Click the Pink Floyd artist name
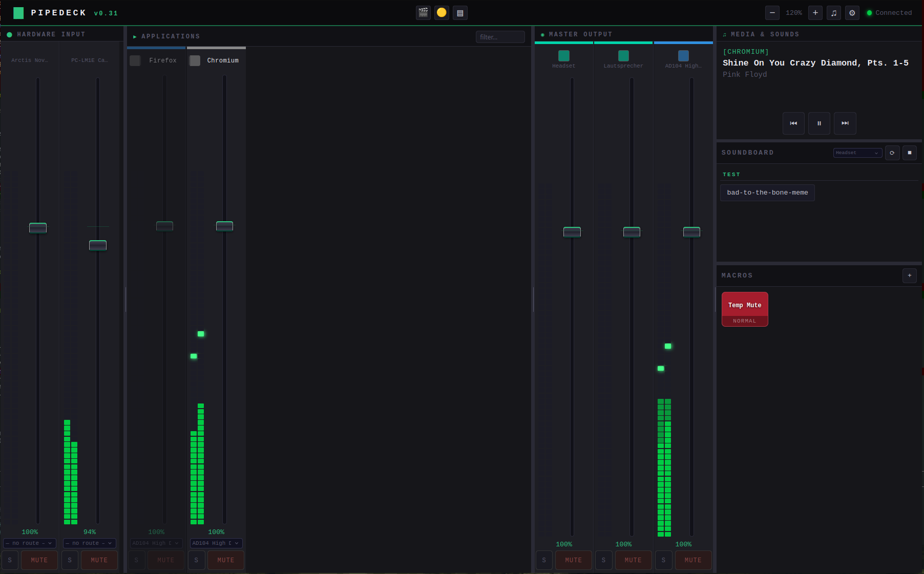 pyautogui.click(x=745, y=75)
